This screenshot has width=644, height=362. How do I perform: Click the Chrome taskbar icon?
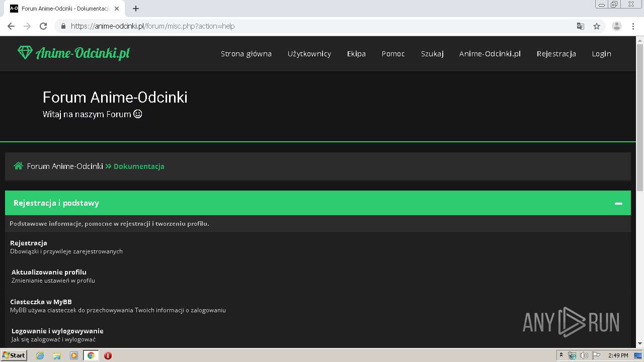click(x=91, y=355)
